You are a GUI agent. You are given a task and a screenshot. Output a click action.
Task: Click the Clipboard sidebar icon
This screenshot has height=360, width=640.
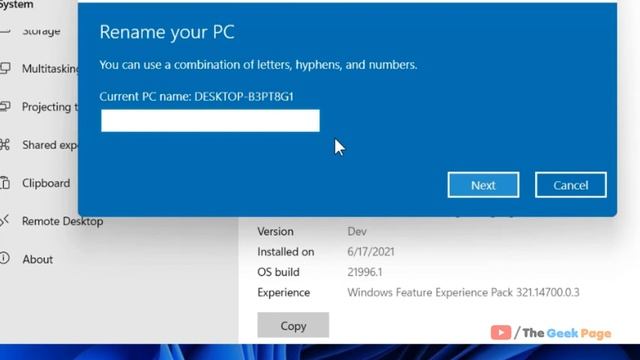coord(5,182)
